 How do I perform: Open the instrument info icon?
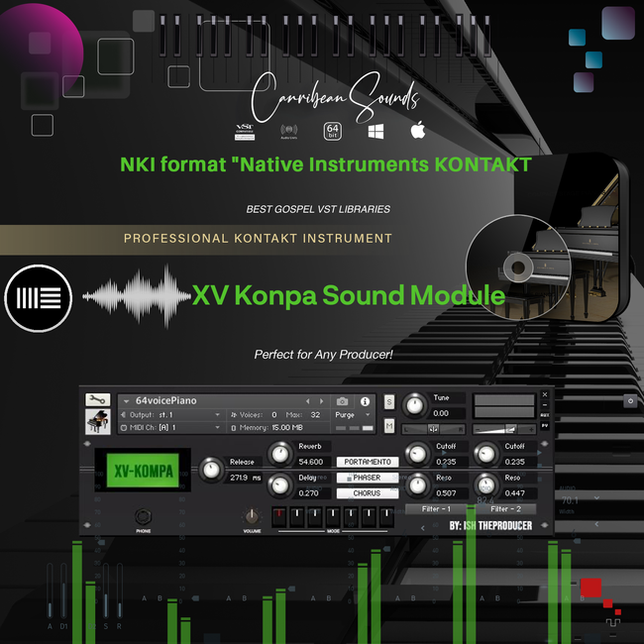coord(365,401)
